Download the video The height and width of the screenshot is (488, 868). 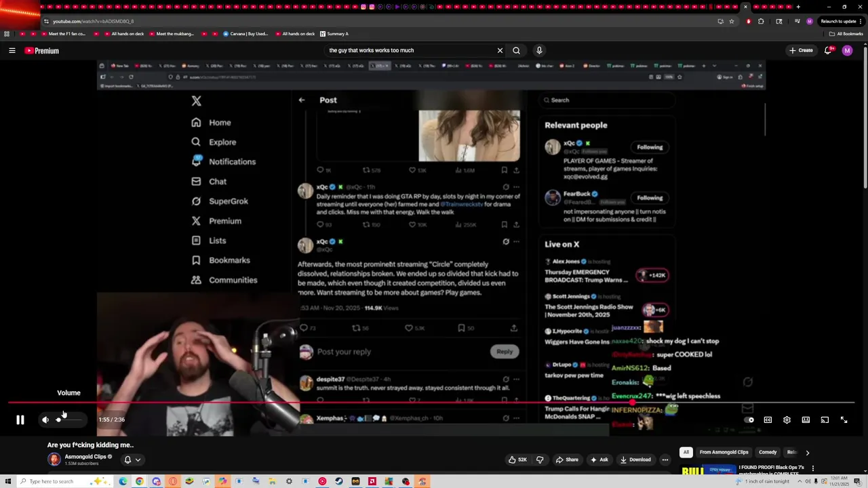click(635, 460)
